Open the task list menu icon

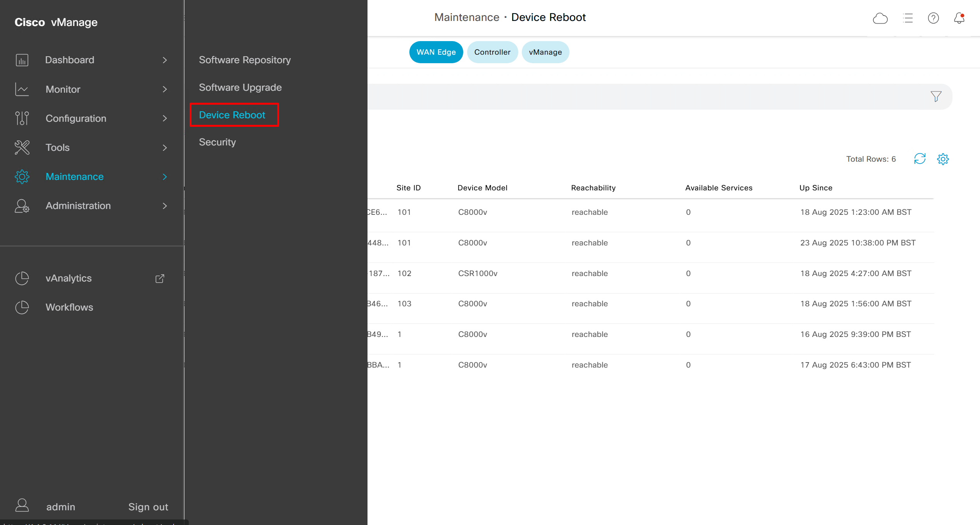point(908,18)
